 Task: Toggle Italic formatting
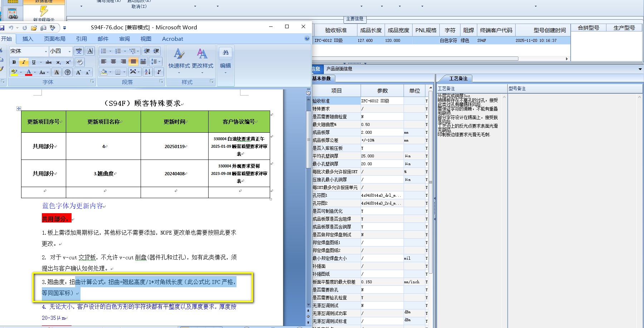pos(24,62)
